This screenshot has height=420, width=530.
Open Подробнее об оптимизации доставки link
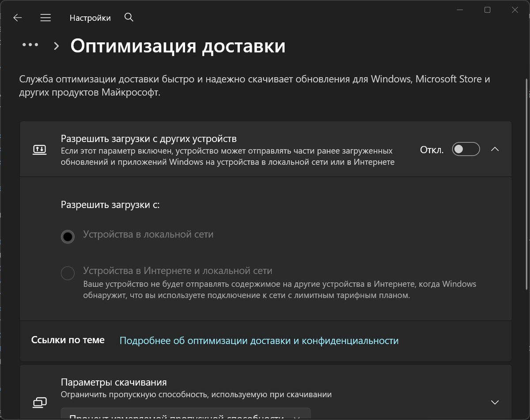[258, 340]
